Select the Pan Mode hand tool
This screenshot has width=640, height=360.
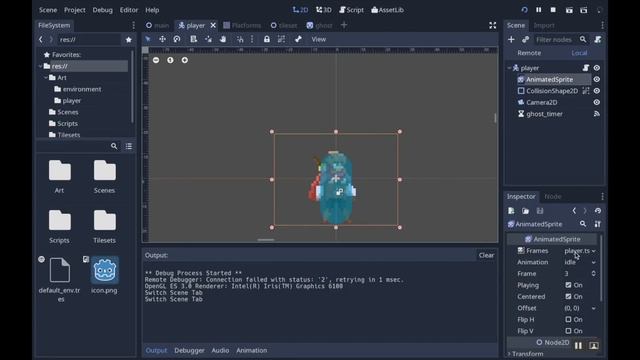tap(223, 39)
